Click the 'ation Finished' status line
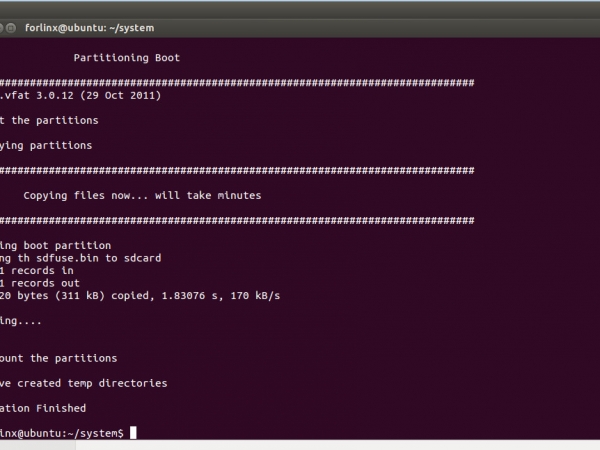600x450 pixels. pos(43,408)
